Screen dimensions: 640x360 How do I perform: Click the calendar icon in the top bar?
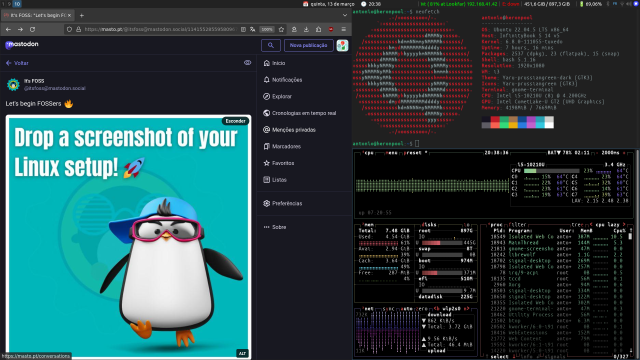(x=305, y=4)
